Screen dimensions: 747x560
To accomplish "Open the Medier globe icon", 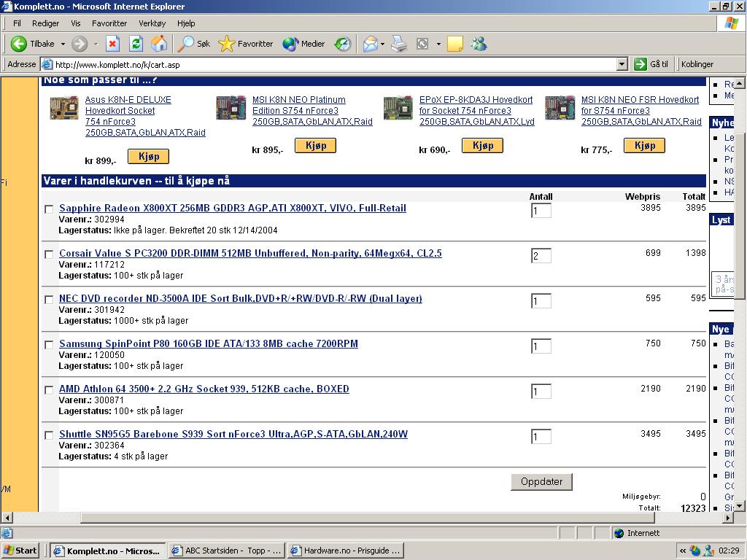I will click(x=290, y=44).
